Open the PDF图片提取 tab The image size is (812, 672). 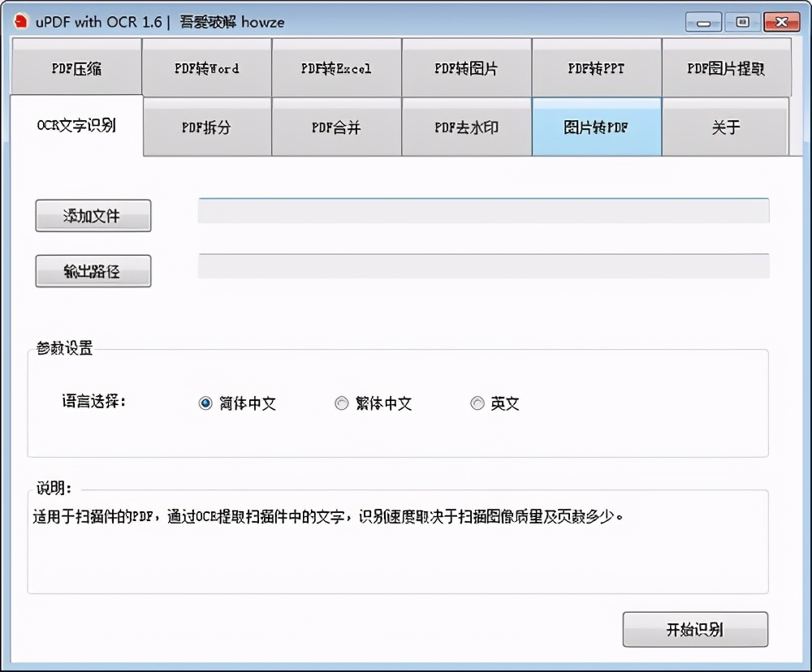coord(726,69)
